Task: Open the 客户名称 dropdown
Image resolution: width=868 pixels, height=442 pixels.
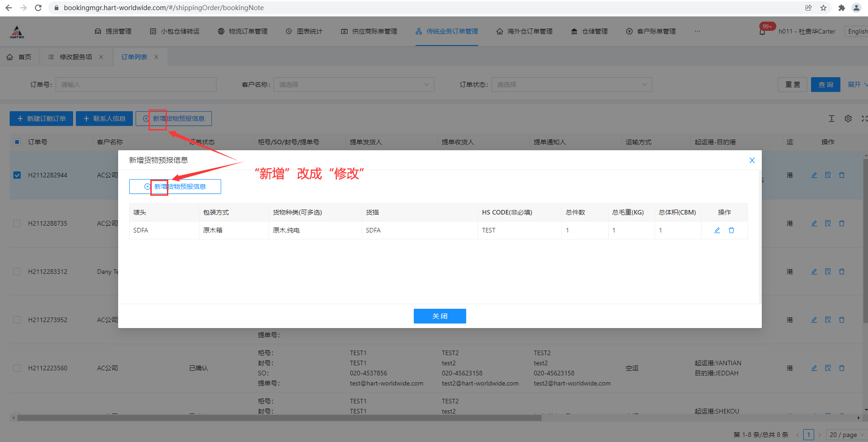Action: (x=354, y=85)
